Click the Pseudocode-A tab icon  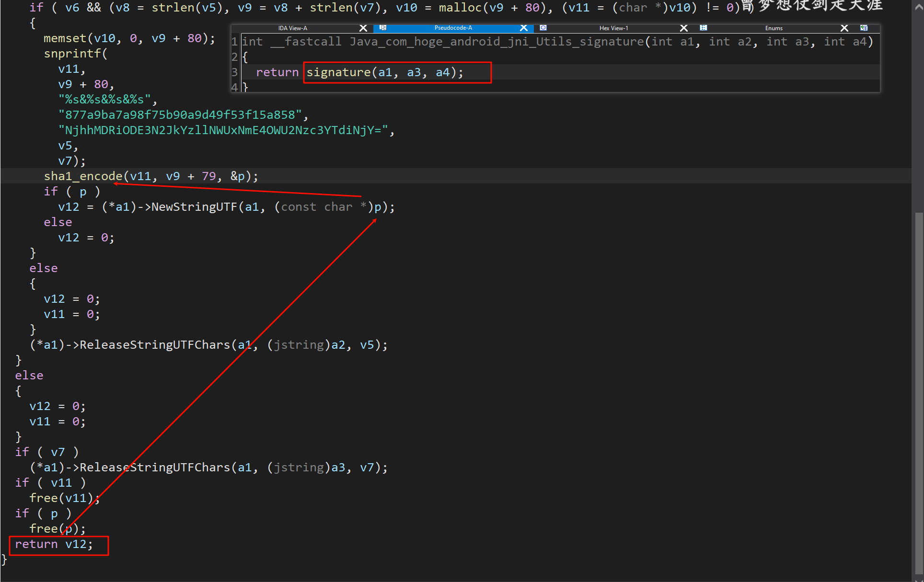[383, 28]
